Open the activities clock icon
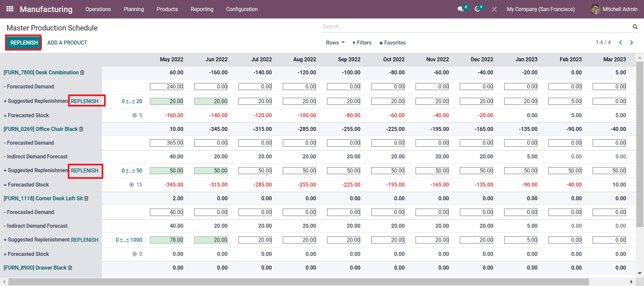 477,9
